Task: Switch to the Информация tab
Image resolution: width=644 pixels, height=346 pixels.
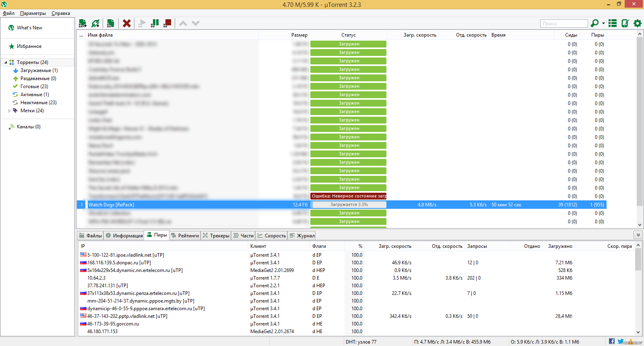Action: pos(124,235)
